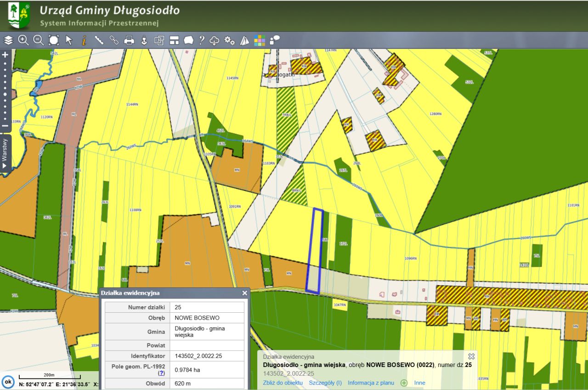Activate the object info tool
The width and height of the screenshot is (588, 390).
(x=84, y=40)
